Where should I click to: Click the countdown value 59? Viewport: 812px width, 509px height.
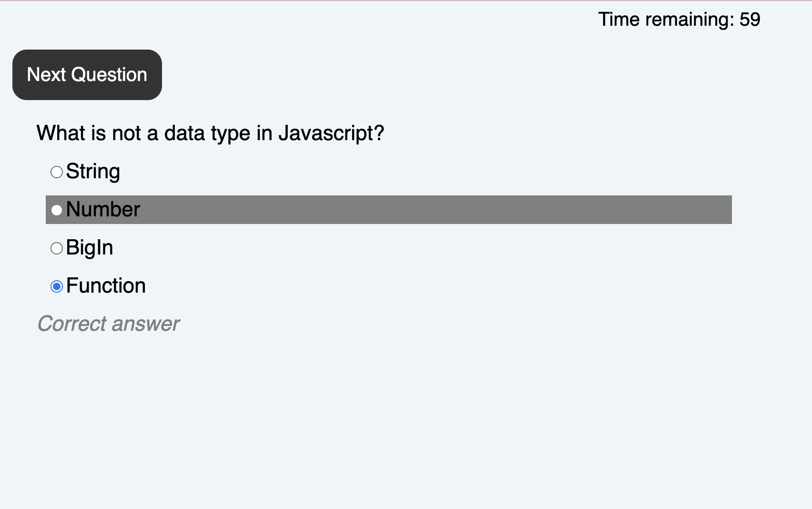[x=750, y=20]
